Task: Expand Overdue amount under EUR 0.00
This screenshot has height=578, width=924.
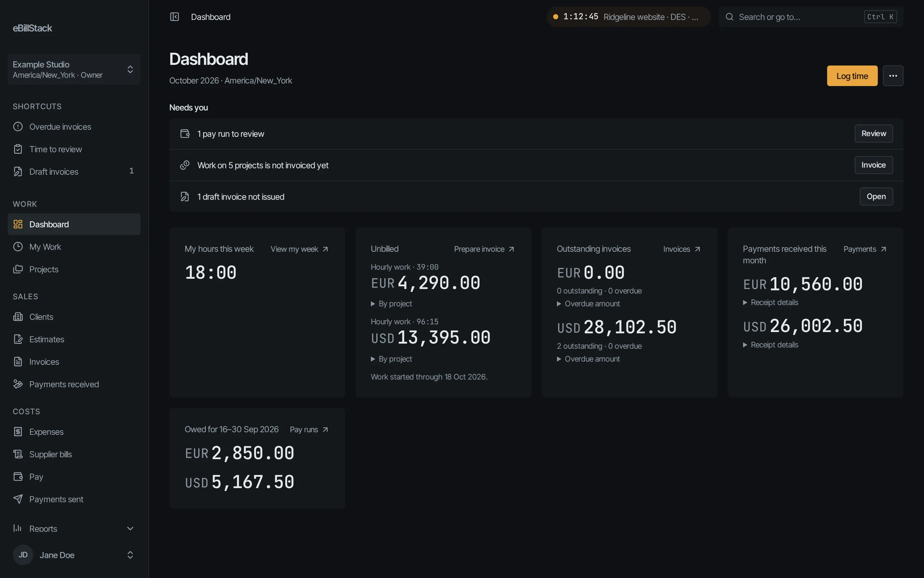Action: (588, 303)
